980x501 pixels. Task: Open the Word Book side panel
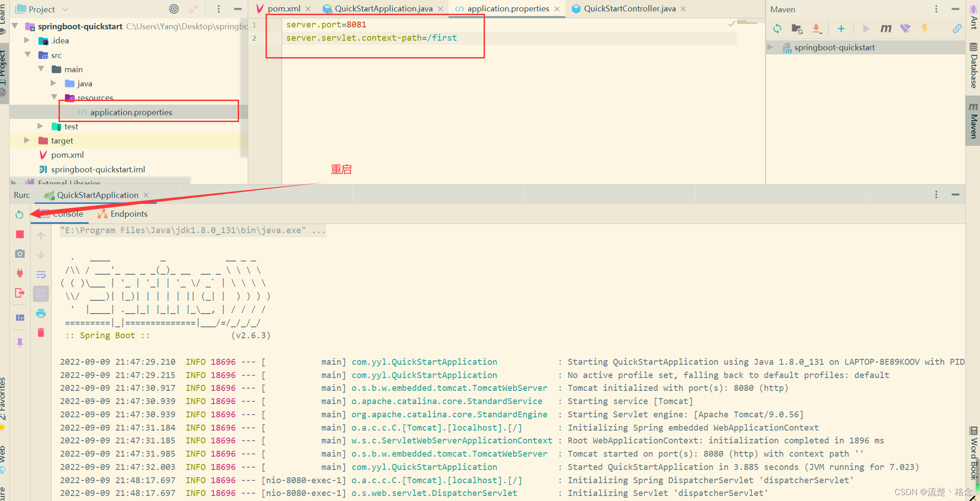pos(974,453)
